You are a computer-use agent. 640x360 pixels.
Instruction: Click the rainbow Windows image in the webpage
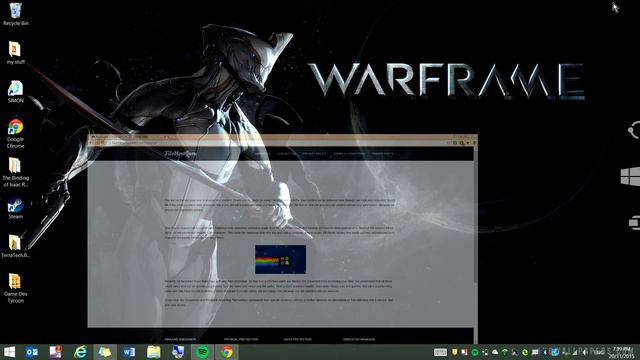pyautogui.click(x=280, y=259)
